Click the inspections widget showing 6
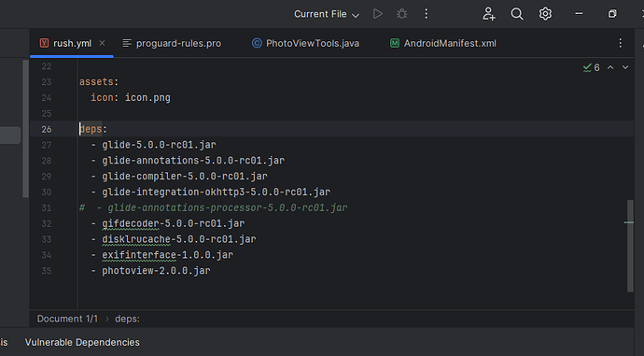The height and width of the screenshot is (356, 644). (592, 67)
